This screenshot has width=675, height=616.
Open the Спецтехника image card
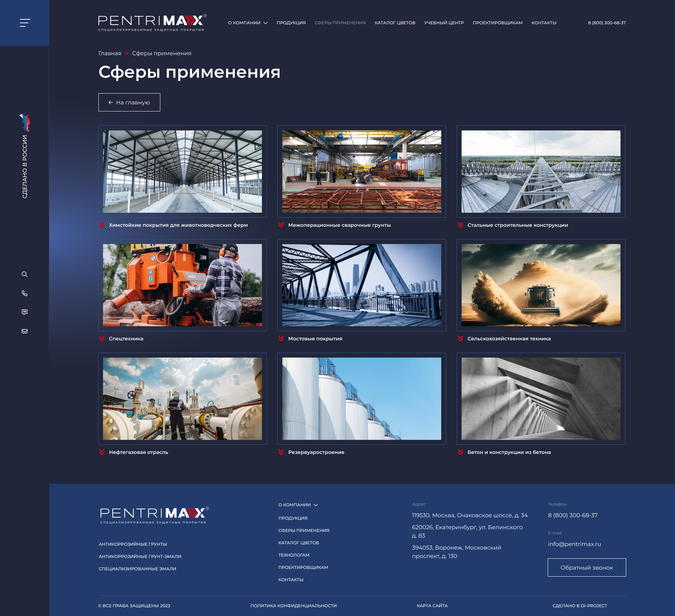point(182,285)
